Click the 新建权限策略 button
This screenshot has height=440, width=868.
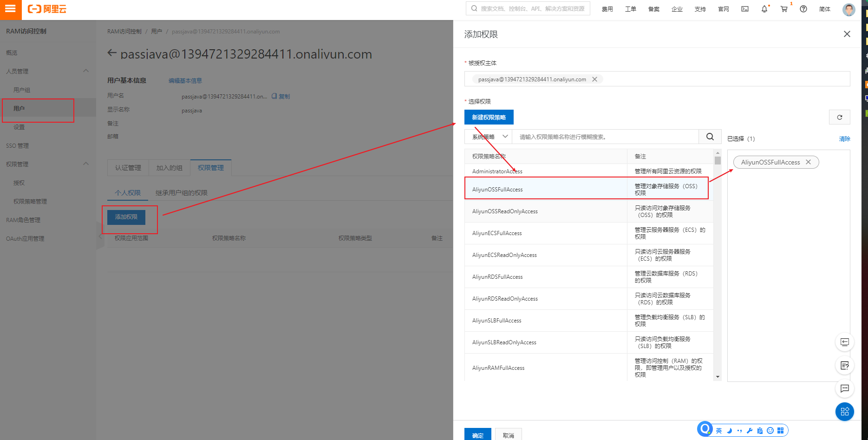[x=489, y=117]
